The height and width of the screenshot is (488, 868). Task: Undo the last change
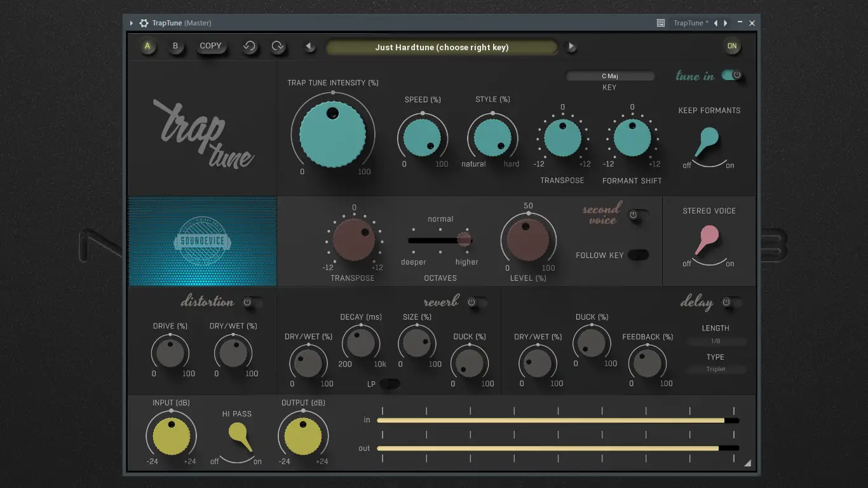[x=249, y=46]
